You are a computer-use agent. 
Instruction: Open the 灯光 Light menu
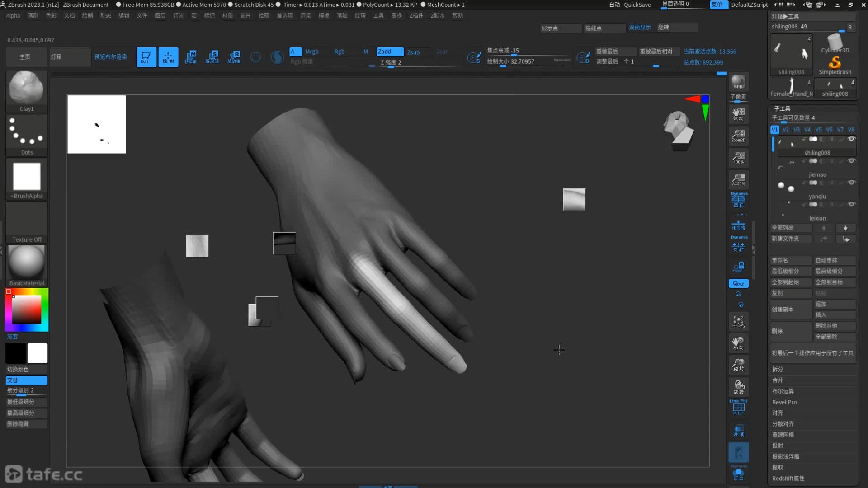coord(178,15)
